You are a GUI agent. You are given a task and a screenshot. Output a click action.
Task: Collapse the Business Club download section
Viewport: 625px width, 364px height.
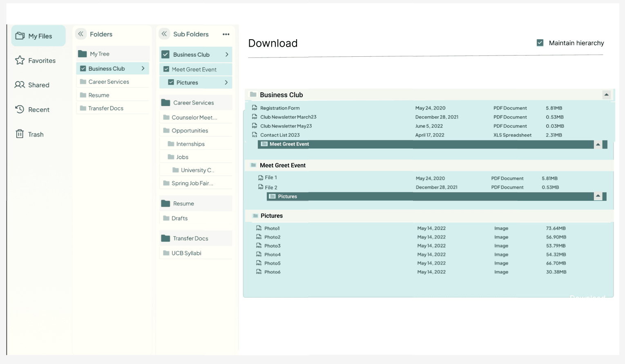606,95
